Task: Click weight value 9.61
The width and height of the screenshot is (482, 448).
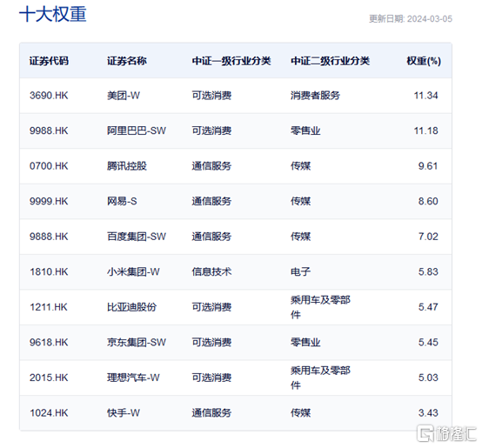Action: click(x=428, y=166)
